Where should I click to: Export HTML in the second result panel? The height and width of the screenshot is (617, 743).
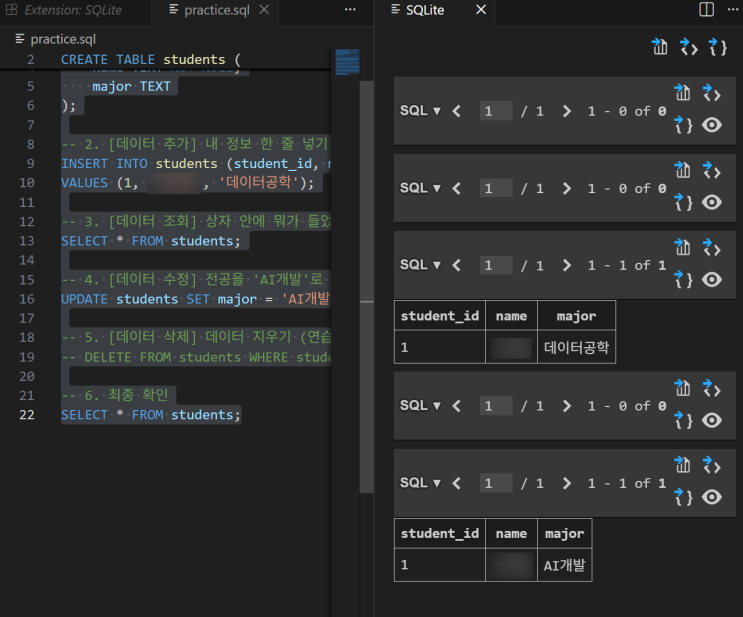pos(711,170)
